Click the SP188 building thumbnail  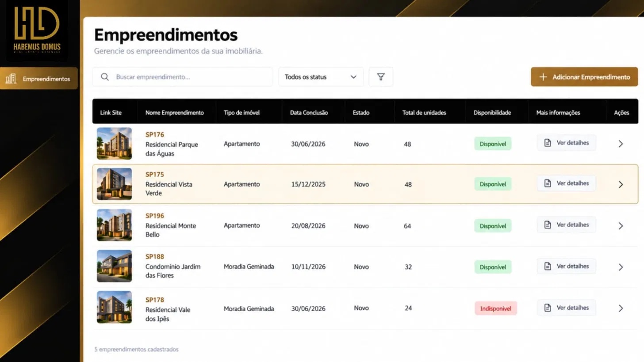click(x=115, y=266)
